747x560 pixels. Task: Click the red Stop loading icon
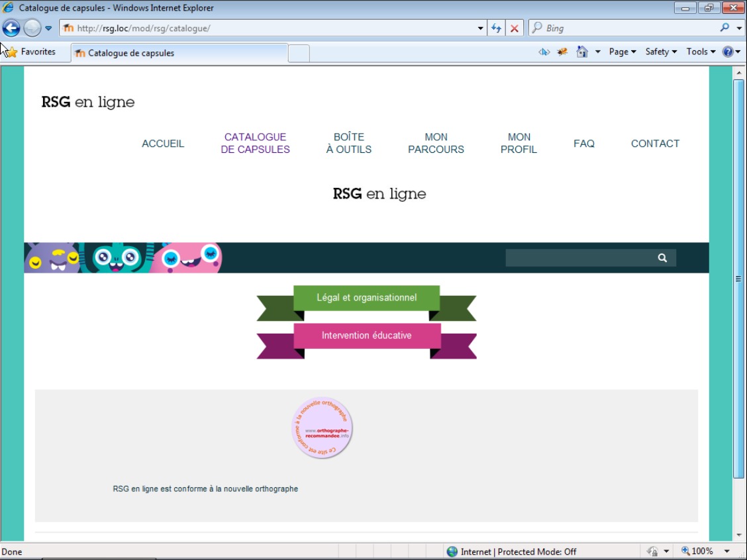515,28
